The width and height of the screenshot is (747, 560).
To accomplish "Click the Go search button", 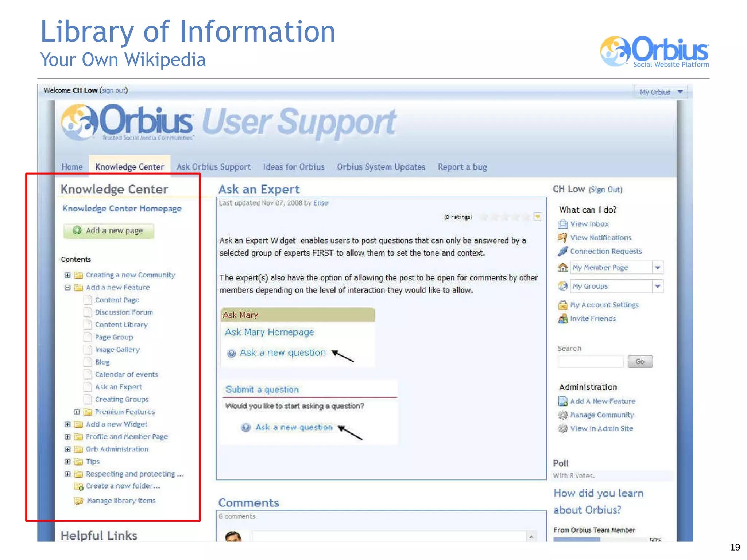I will 640,361.
